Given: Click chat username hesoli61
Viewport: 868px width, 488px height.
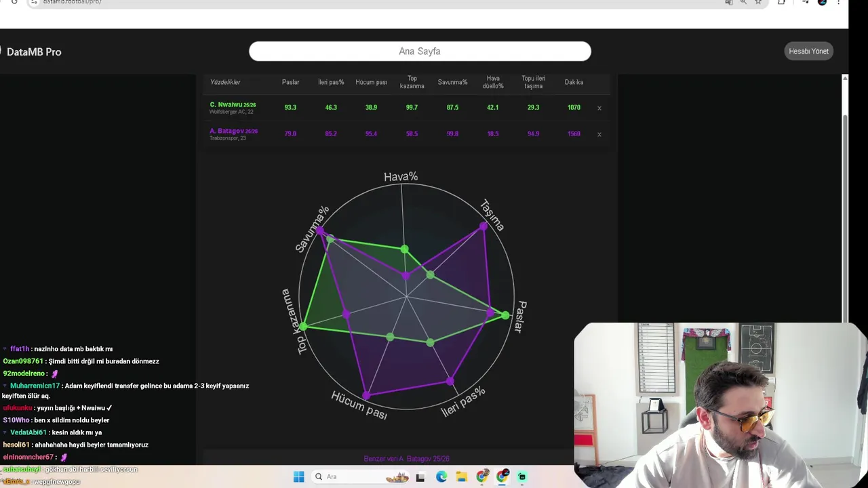Looking at the screenshot, I should pos(16,445).
